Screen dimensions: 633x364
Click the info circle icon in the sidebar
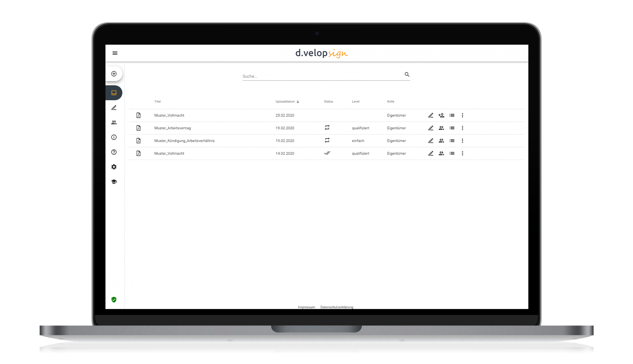[114, 137]
